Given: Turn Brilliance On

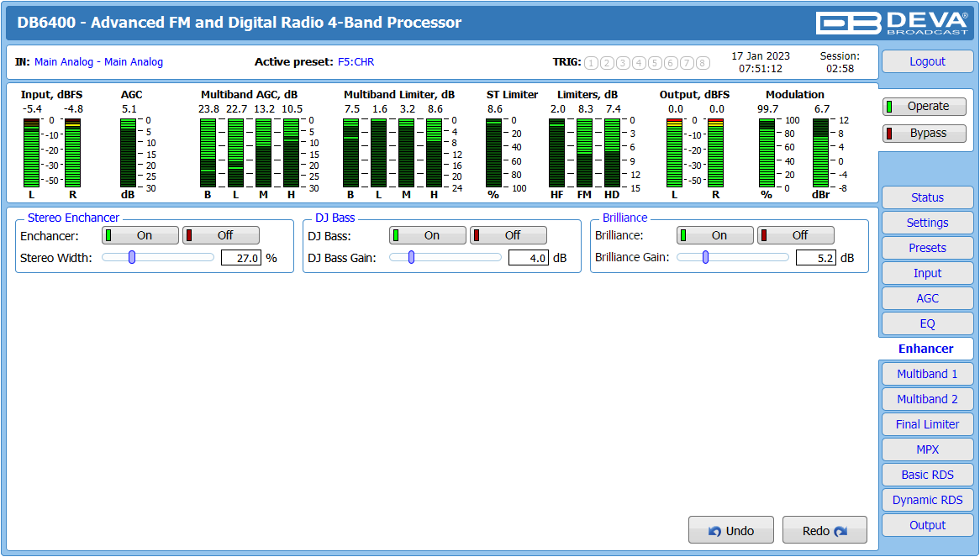Looking at the screenshot, I should (715, 235).
